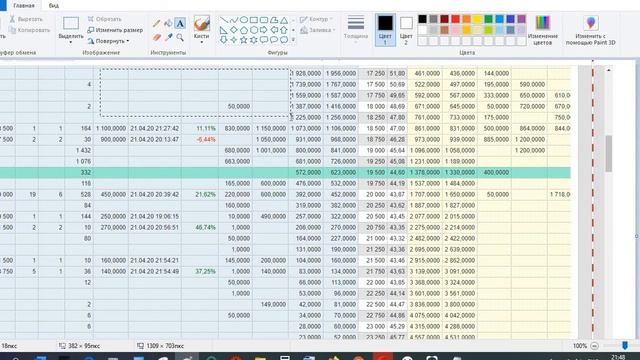640x360 pixels.
Task: Open the Контур outline dropdown
Action: 316,19
